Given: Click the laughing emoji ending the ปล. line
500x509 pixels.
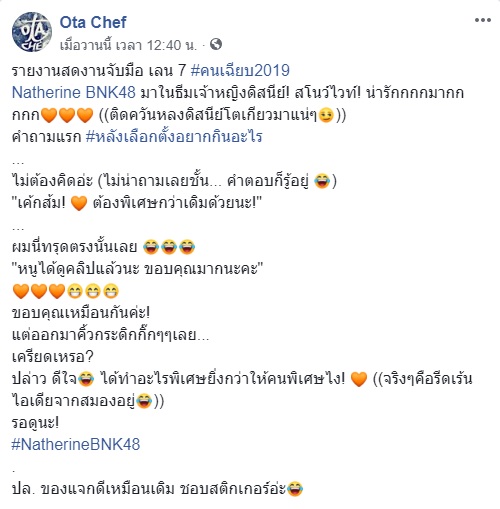Looking at the screenshot, I should pos(295,489).
